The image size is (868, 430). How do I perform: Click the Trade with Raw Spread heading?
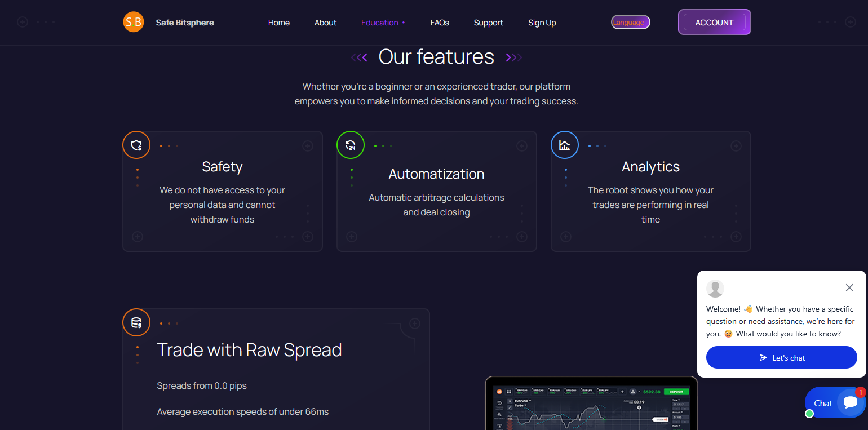(250, 350)
